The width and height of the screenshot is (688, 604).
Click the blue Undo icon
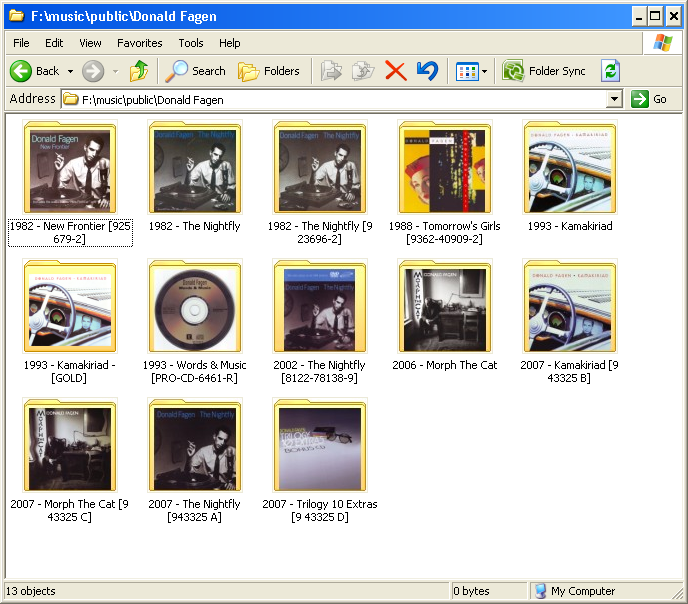coord(427,71)
